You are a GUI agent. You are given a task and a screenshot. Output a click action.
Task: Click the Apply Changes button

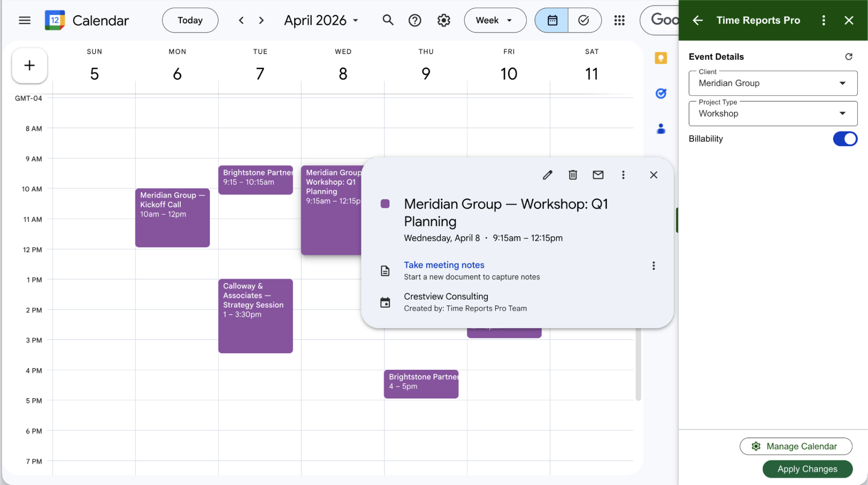[807, 469]
